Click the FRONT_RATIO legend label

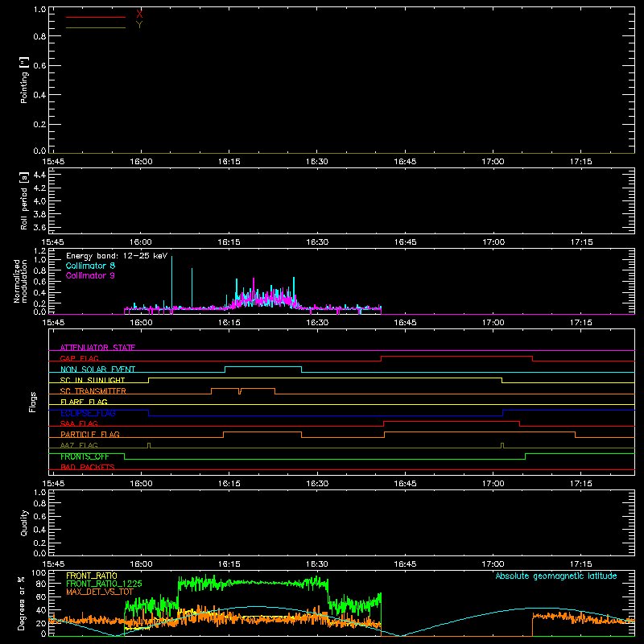(x=92, y=576)
